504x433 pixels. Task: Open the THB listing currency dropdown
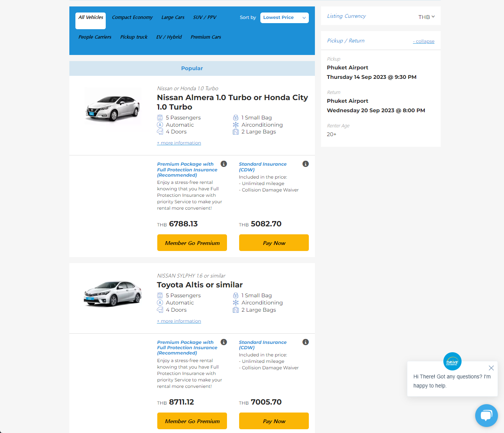coord(427,17)
